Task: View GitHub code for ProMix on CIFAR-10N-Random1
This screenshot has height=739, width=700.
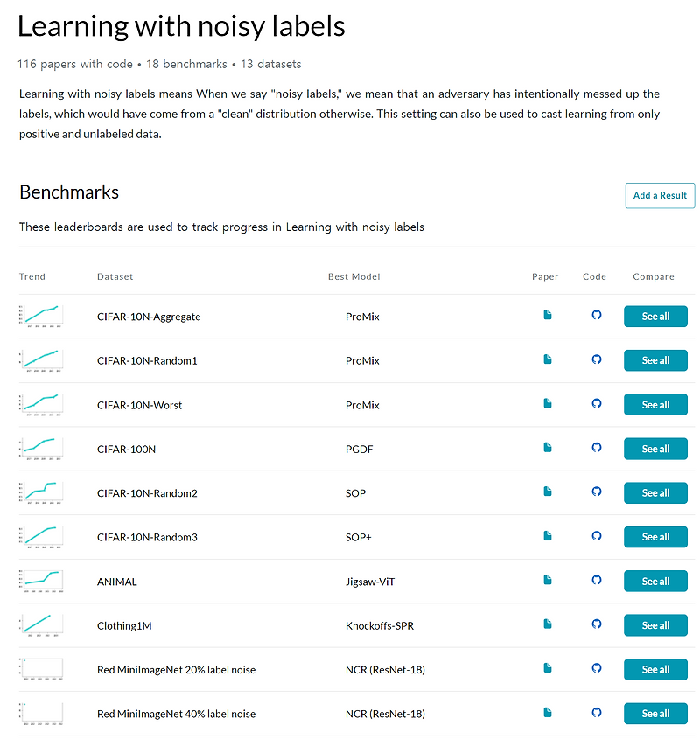Action: pyautogui.click(x=596, y=359)
